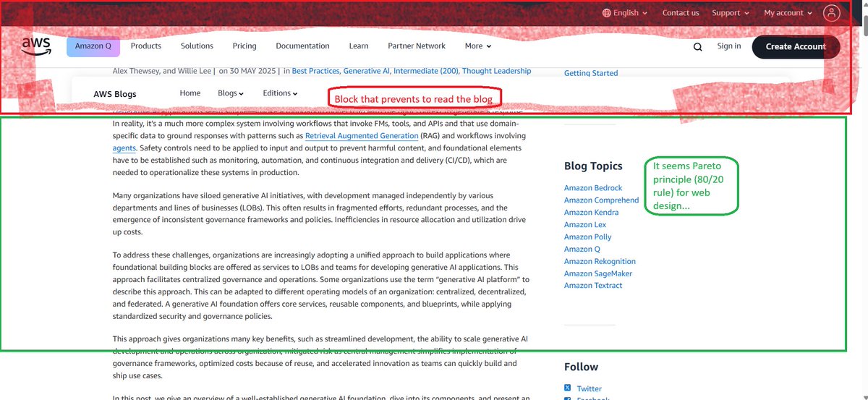Open the Amazon Lex blog topic
The width and height of the screenshot is (868, 400).
coord(585,225)
